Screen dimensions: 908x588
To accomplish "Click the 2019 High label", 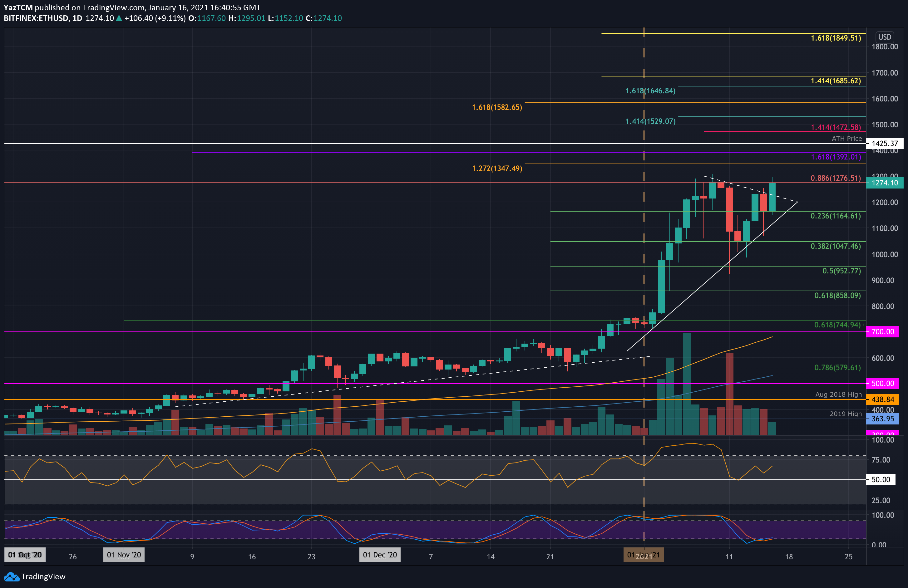I will [846, 414].
